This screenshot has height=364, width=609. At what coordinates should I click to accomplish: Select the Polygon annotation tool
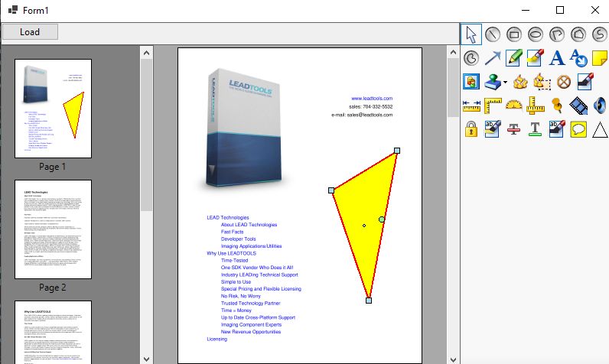click(578, 34)
